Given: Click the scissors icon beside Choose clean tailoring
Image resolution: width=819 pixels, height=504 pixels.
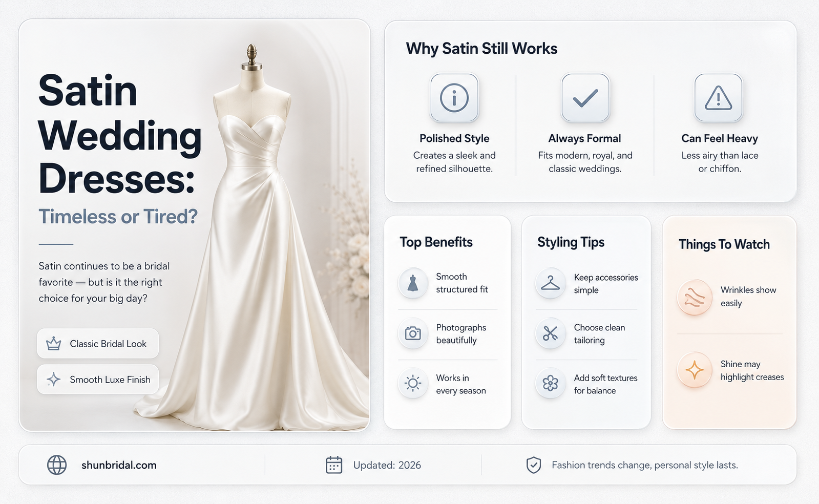Looking at the screenshot, I should 550,334.
